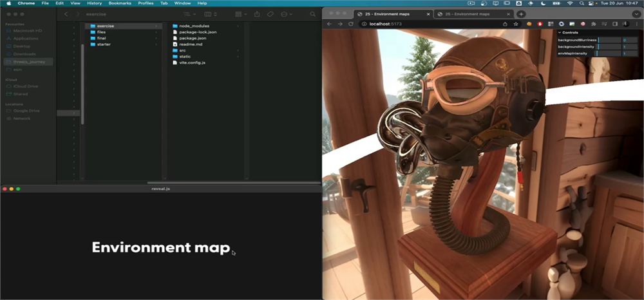Viewport: 644px width, 300px height.
Task: Adjust the backgroundBlurriness slider
Action: click(x=609, y=40)
